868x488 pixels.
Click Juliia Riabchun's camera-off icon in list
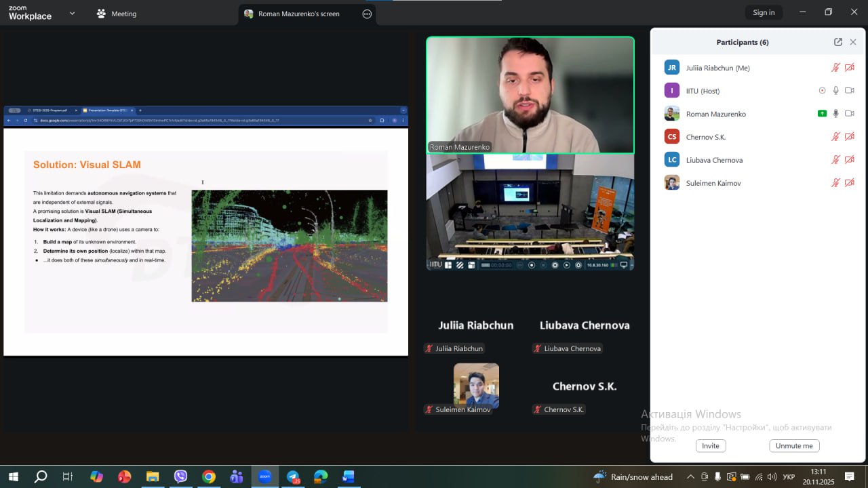click(849, 68)
